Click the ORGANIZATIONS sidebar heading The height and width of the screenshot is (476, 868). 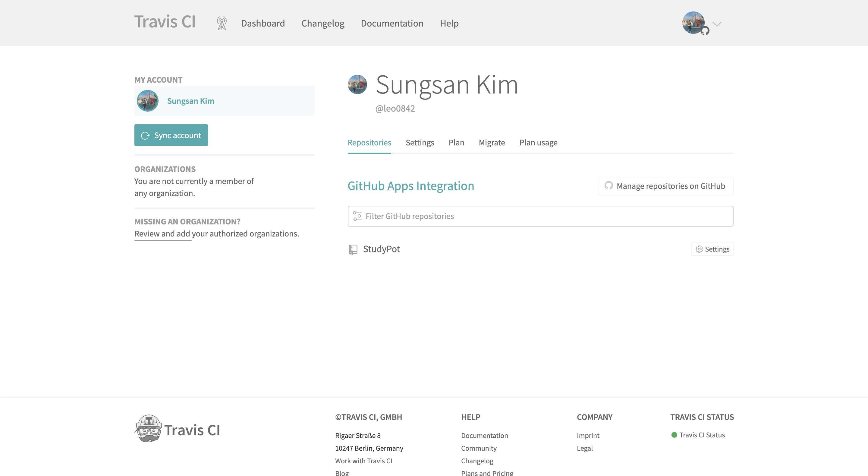tap(165, 169)
